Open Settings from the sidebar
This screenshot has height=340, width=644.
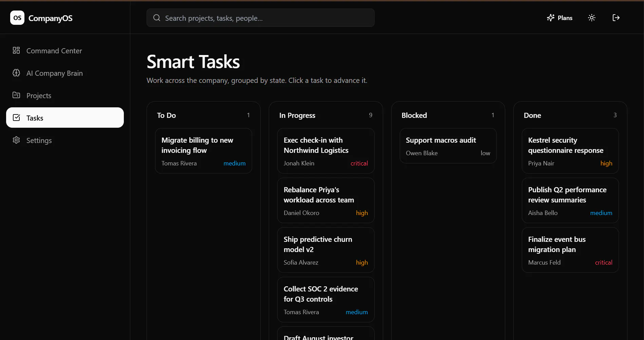65,140
